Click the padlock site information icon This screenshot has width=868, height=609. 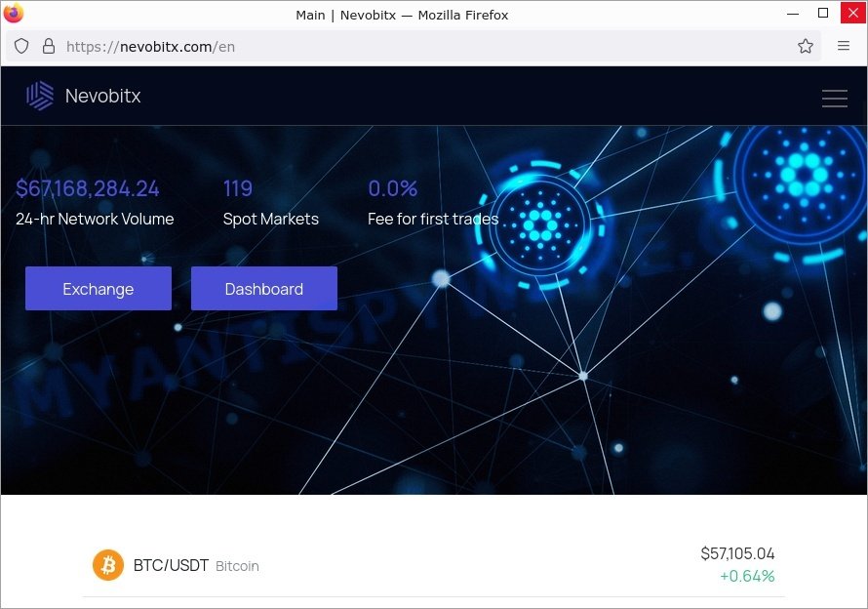pos(49,46)
